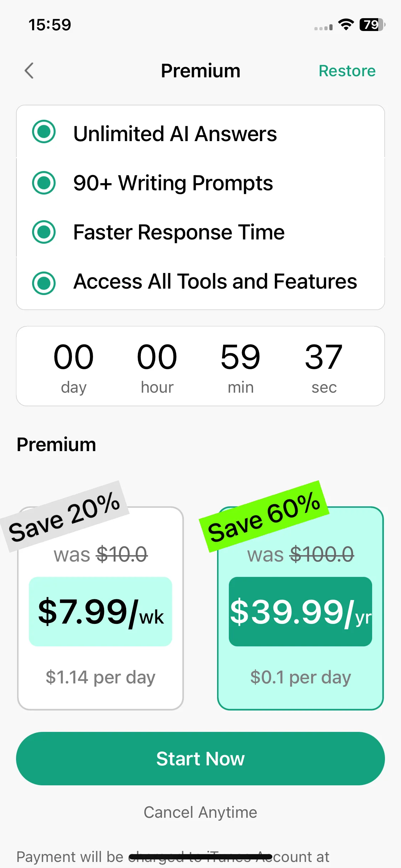The width and height of the screenshot is (401, 868).
Task: Tap the $1.14 per day label
Action: tap(101, 677)
